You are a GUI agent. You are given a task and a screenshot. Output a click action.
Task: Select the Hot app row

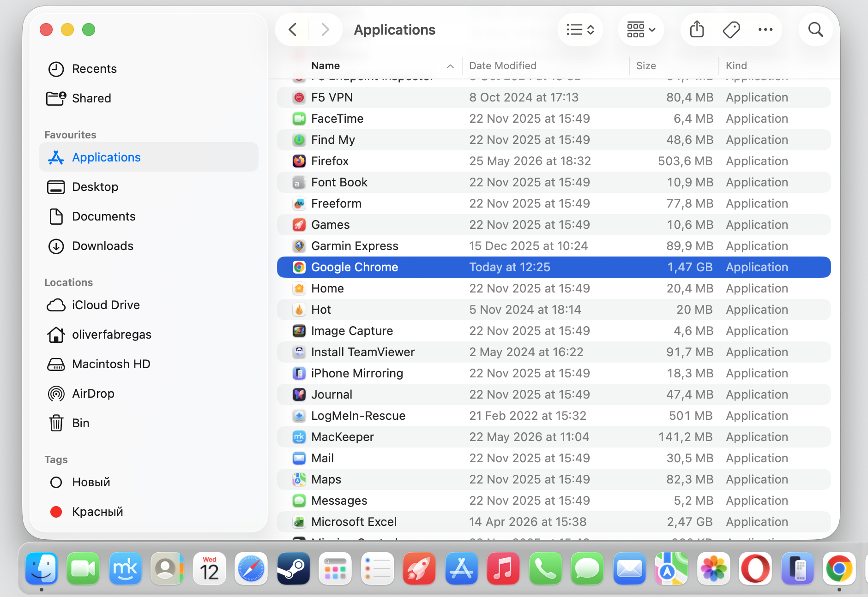[554, 310]
